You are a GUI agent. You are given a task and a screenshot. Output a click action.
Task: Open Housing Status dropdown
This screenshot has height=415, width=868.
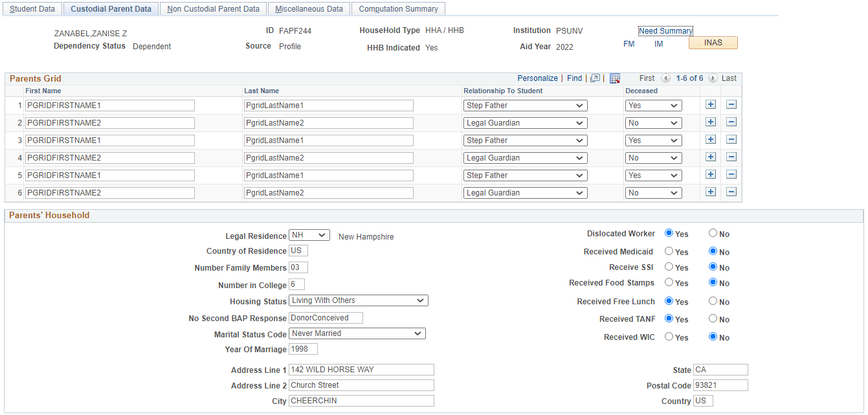359,300
